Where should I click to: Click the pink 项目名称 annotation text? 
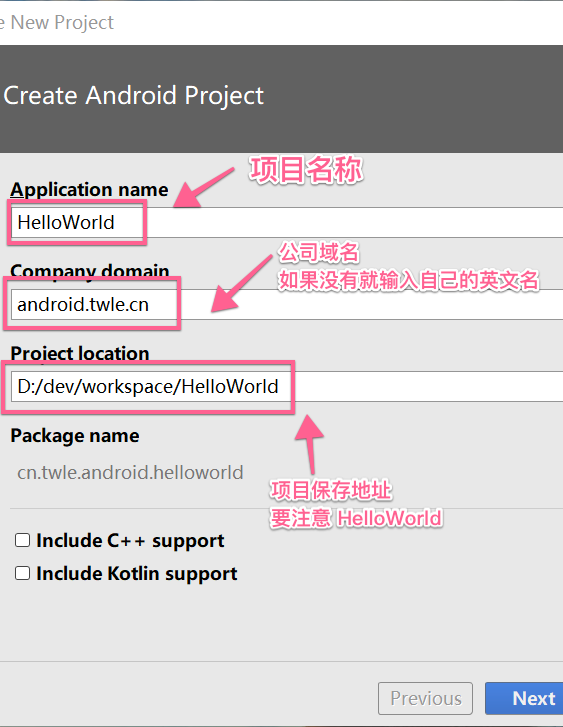[x=306, y=170]
